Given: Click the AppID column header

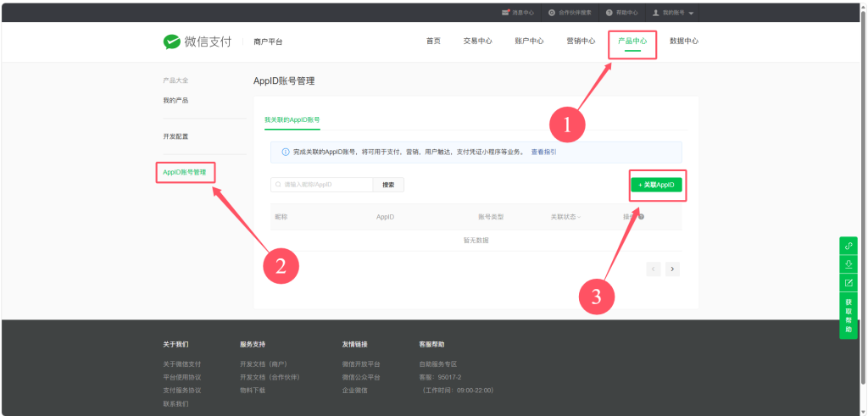Looking at the screenshot, I should 386,217.
